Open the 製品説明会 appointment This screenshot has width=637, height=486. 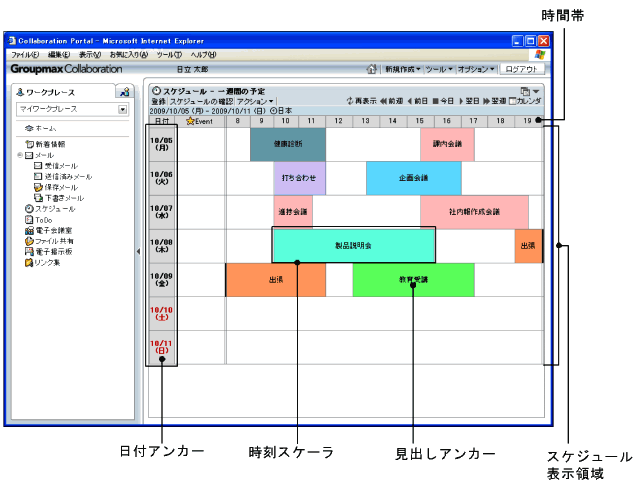click(354, 245)
